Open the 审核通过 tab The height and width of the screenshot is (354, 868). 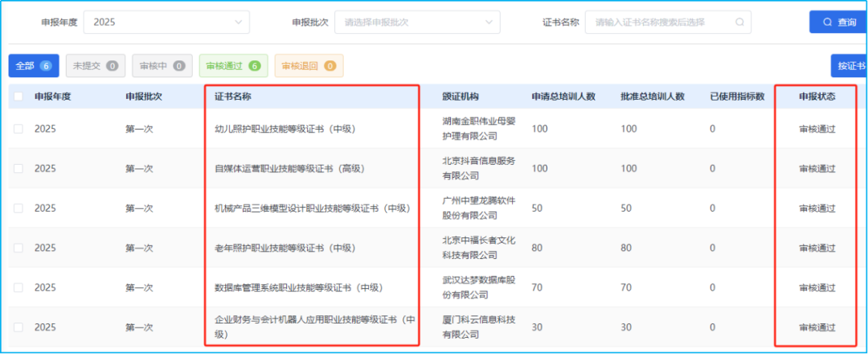(x=233, y=66)
